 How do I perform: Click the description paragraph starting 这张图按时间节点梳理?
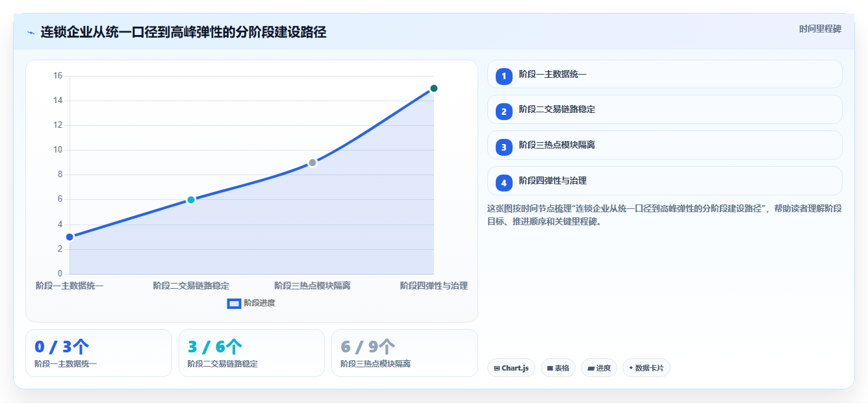[x=664, y=215]
